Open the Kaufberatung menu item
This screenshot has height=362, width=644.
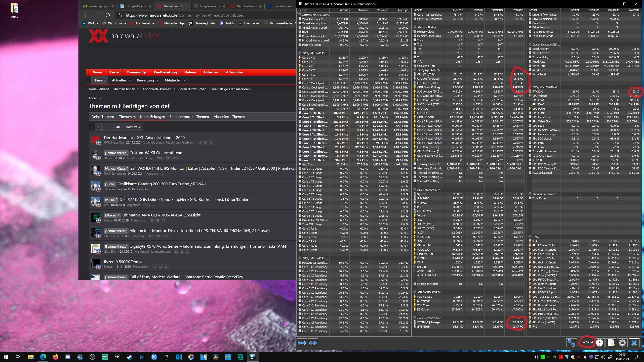pos(165,72)
